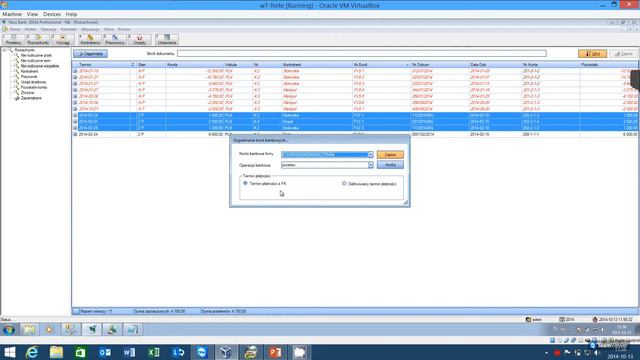The width and height of the screenshot is (640, 360).
Task: Collapse the Rozrachunki root tree node
Action: [4, 50]
